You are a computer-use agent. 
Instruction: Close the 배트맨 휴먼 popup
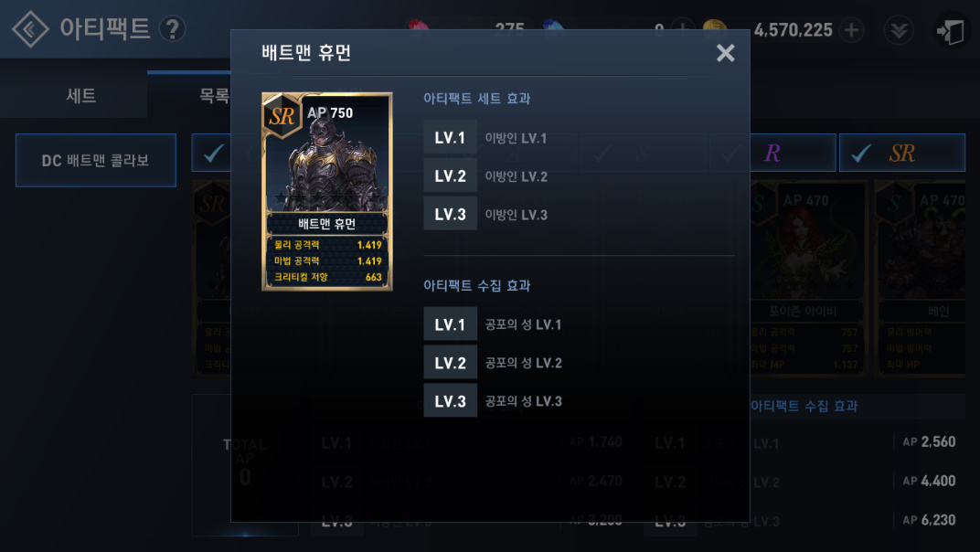[x=725, y=53]
